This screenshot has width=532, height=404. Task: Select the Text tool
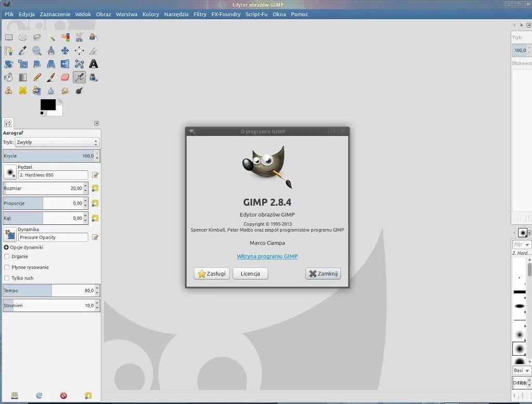point(94,64)
